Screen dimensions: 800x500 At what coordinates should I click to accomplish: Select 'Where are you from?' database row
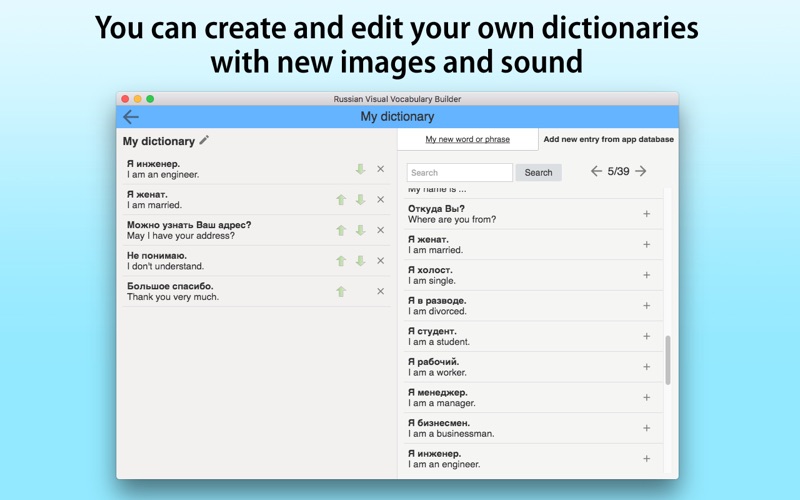(533, 214)
